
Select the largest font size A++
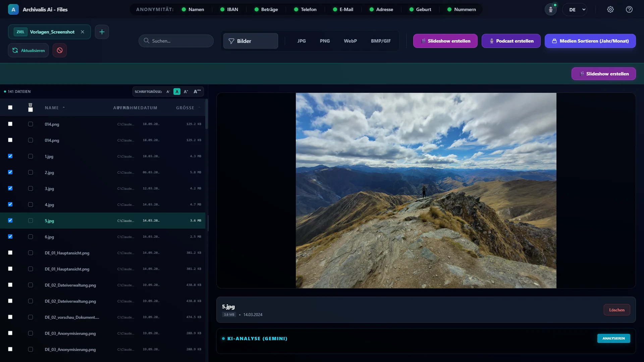coord(197,92)
